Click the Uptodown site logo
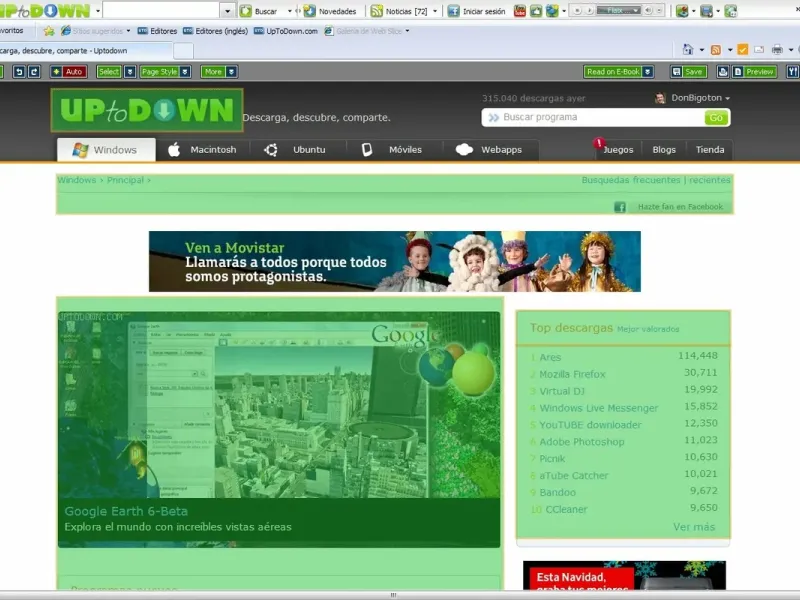 point(147,110)
